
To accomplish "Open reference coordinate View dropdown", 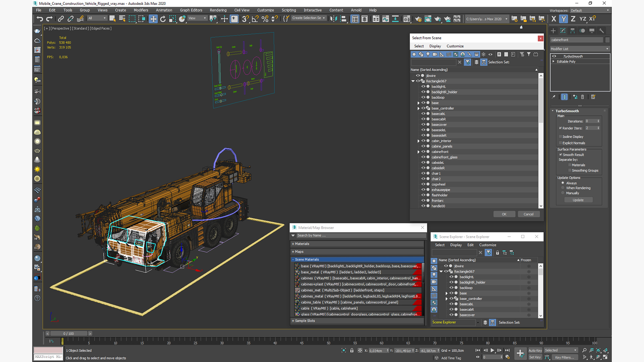I will coord(197,18).
